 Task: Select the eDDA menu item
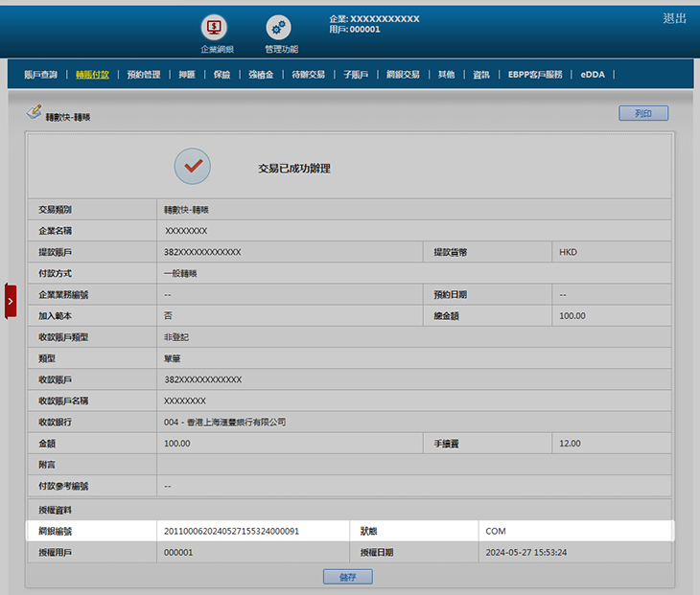(593, 74)
